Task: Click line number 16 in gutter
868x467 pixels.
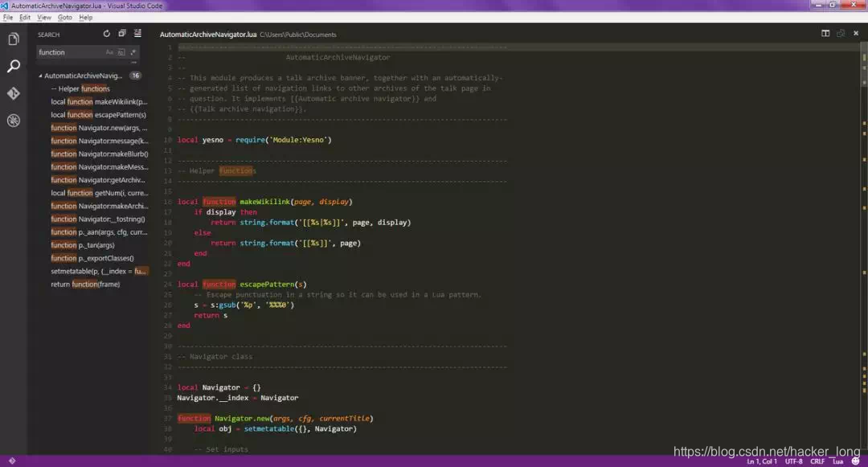Action: coord(168,202)
